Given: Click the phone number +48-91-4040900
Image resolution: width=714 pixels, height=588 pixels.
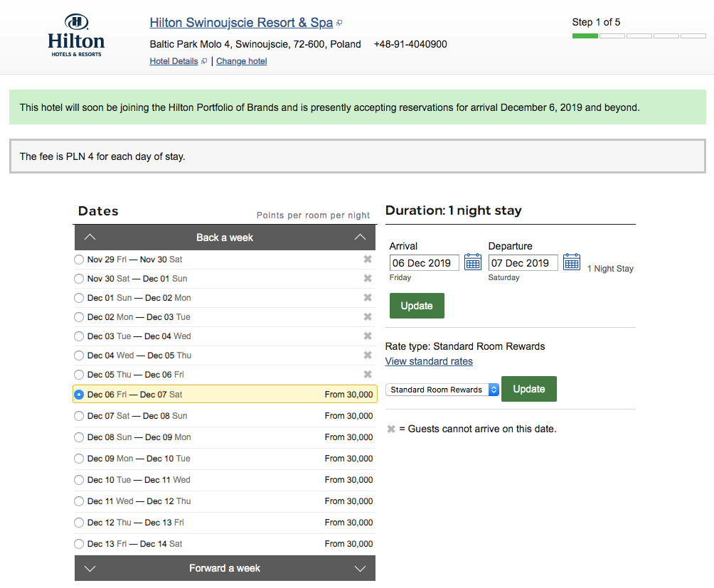Looking at the screenshot, I should click(410, 44).
